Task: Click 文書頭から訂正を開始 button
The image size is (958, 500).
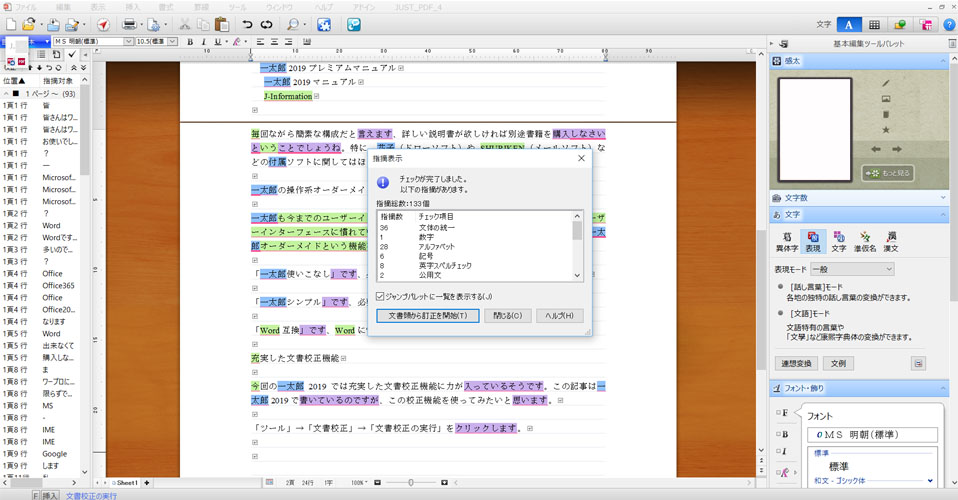Action: pyautogui.click(x=427, y=316)
